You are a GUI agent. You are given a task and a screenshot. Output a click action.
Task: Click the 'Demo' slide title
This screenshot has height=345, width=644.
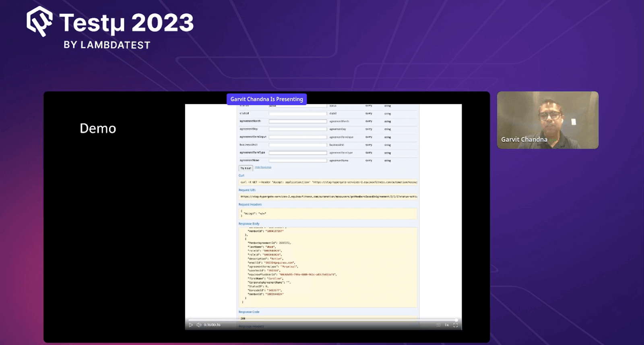coord(98,128)
